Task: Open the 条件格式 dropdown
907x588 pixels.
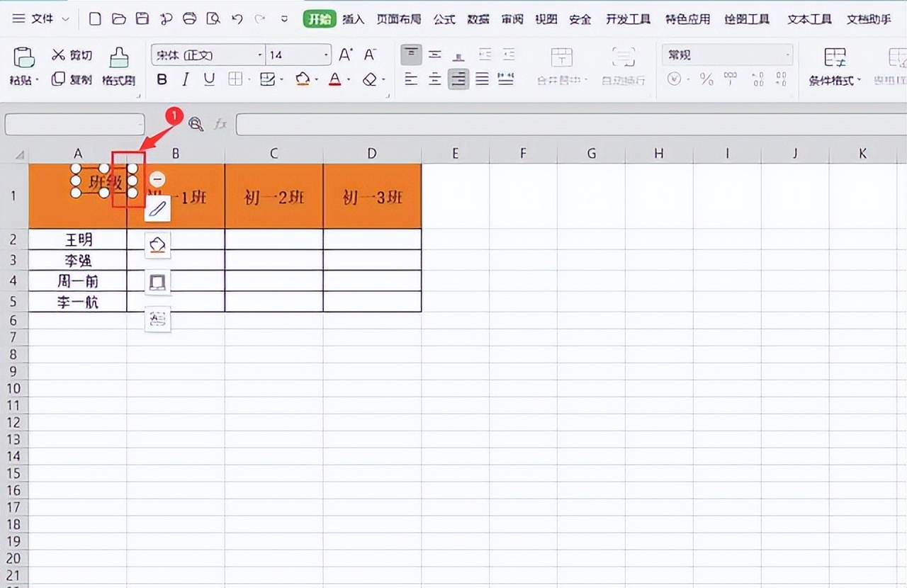Action: pos(835,81)
